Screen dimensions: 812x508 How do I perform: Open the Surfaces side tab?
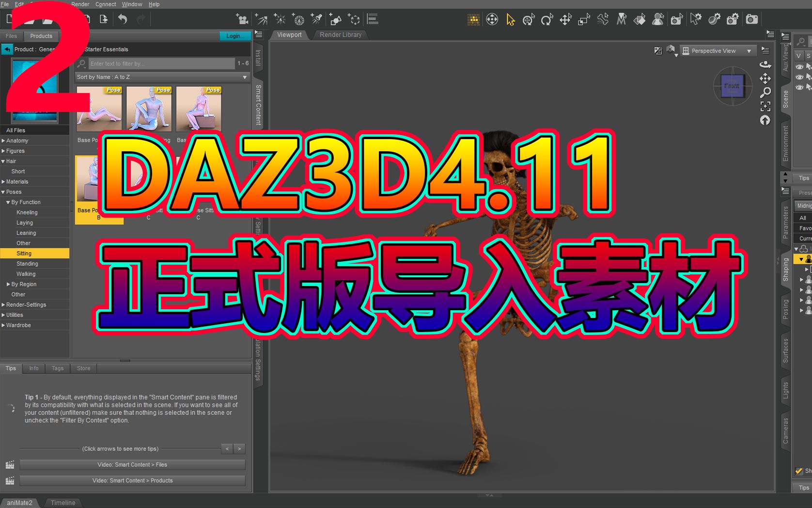point(785,350)
